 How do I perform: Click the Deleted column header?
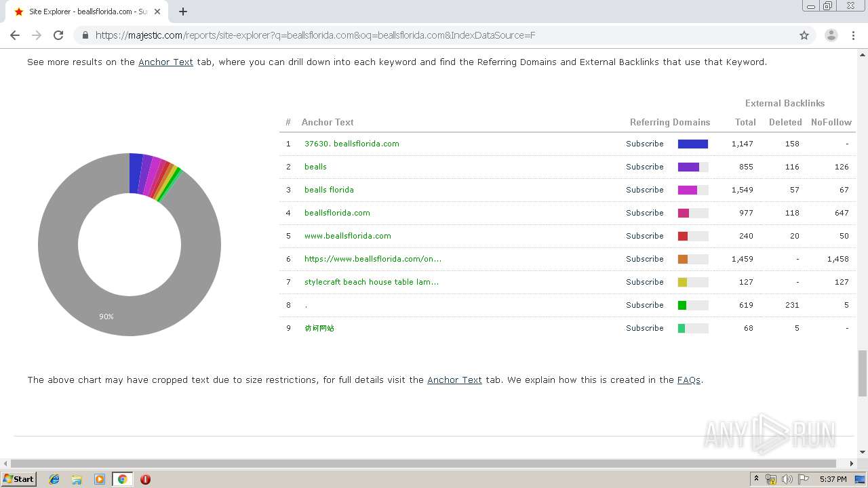(785, 122)
